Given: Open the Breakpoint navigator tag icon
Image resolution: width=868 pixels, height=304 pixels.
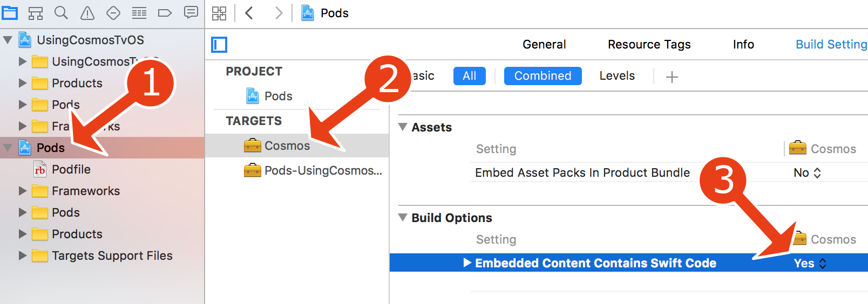Looking at the screenshot, I should coord(165,13).
